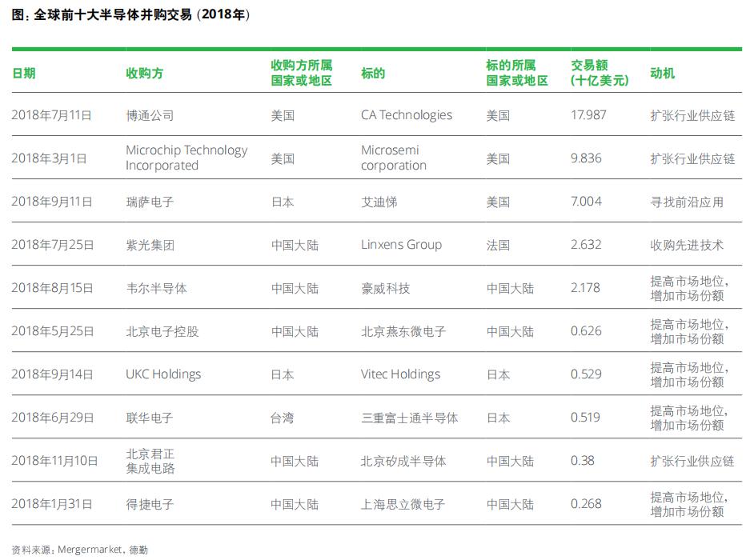
Task: Select acquirer cell UKC Holdings
Action: pyautogui.click(x=163, y=374)
